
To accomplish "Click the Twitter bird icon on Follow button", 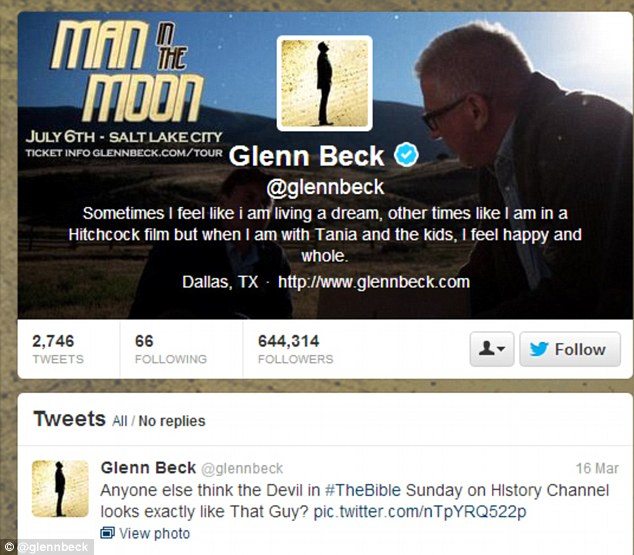I will pos(539,349).
